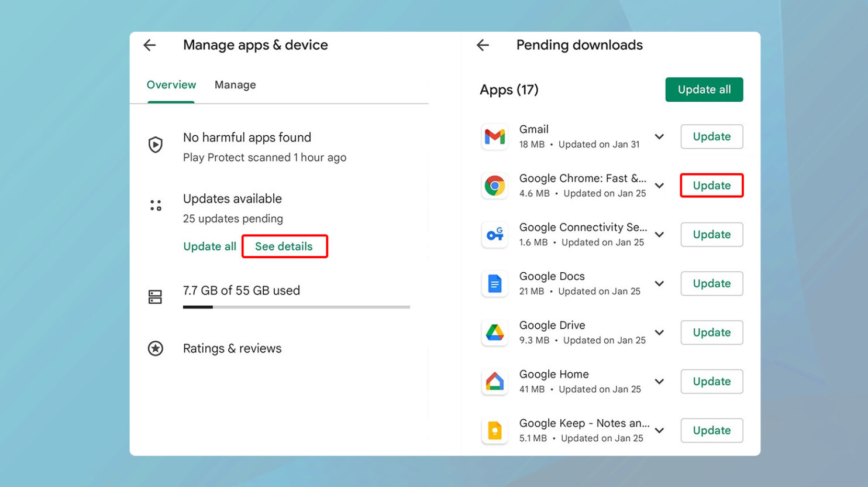The height and width of the screenshot is (487, 868).
Task: Tap the Play Protect shield icon
Action: [156, 145]
